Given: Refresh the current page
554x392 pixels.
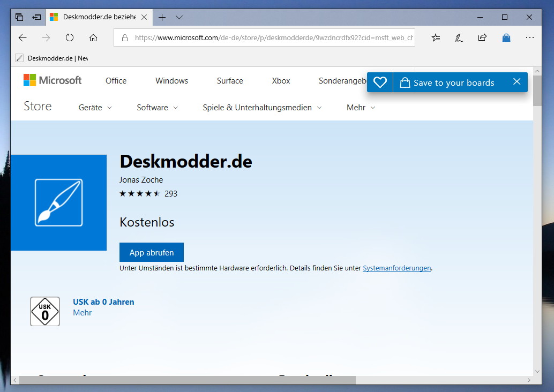Looking at the screenshot, I should tap(70, 37).
